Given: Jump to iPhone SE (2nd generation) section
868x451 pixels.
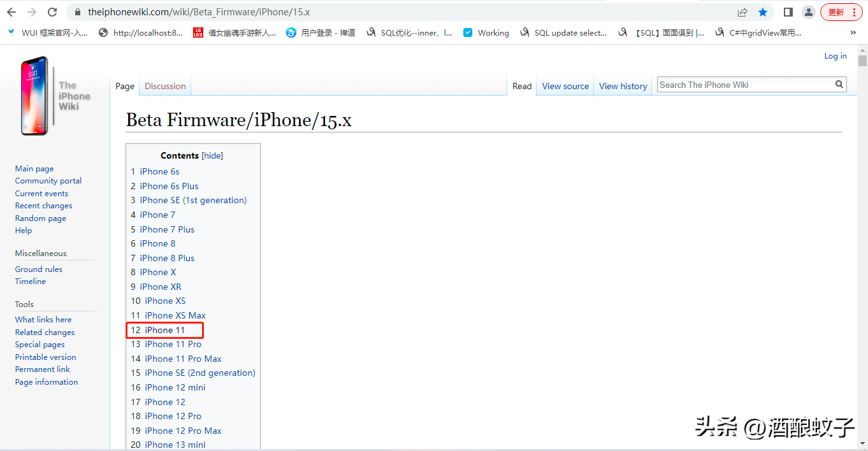Looking at the screenshot, I should click(x=193, y=373).
